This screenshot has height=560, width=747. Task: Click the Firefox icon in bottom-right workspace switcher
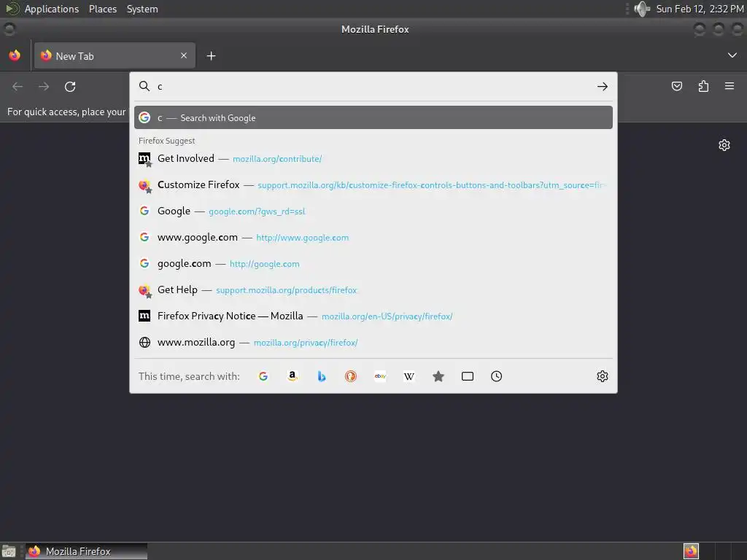pos(691,551)
